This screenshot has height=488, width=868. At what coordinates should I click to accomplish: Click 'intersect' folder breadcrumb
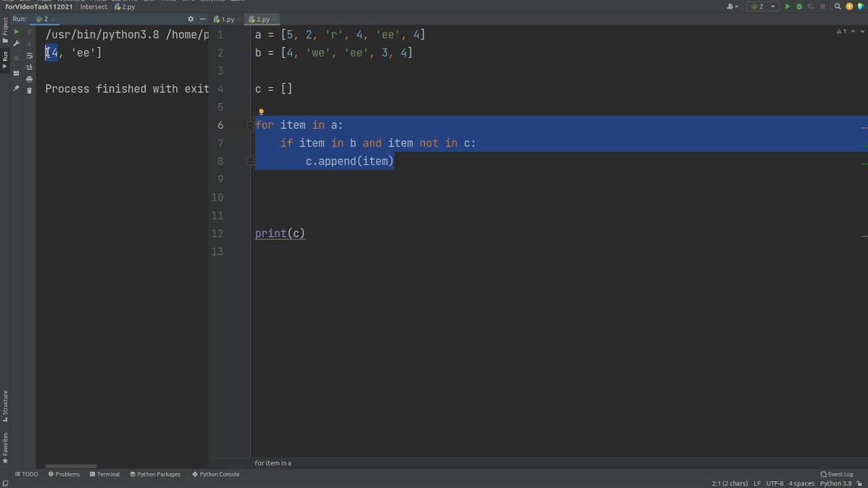click(94, 7)
